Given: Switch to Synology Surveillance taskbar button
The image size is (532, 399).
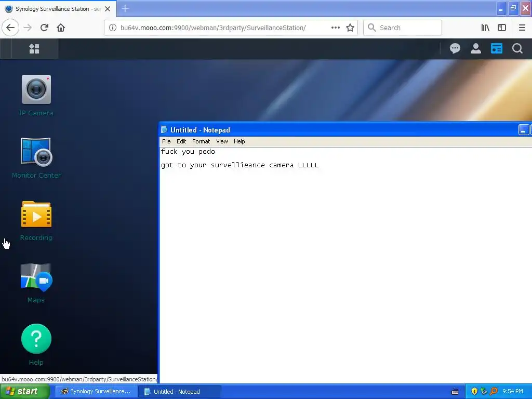Looking at the screenshot, I should 96,392.
